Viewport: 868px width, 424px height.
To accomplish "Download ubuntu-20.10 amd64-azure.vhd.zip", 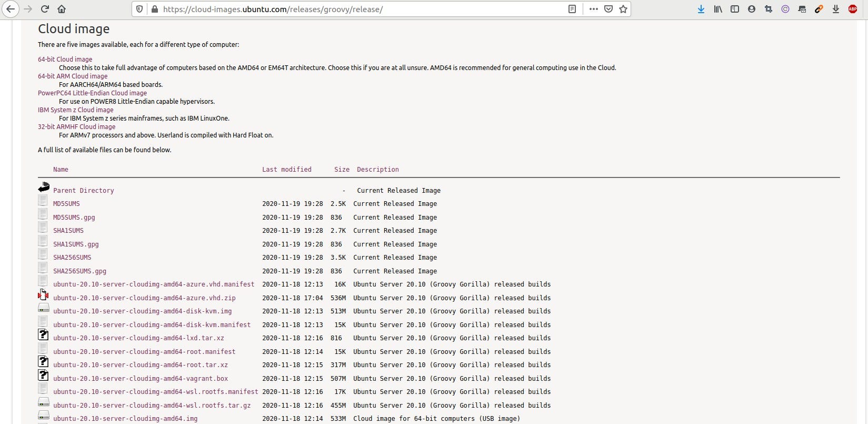I will click(144, 298).
